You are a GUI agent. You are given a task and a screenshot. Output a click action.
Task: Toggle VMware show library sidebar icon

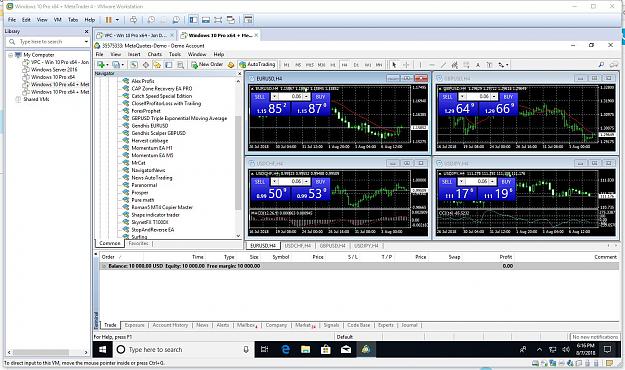(x=193, y=20)
